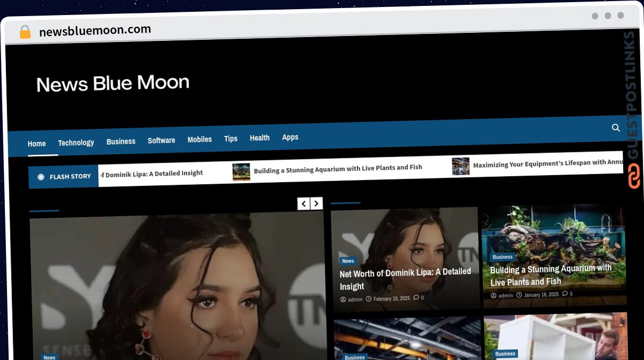The image size is (644, 360).
Task: Click the News Blue Moon site title
Action: click(x=113, y=83)
